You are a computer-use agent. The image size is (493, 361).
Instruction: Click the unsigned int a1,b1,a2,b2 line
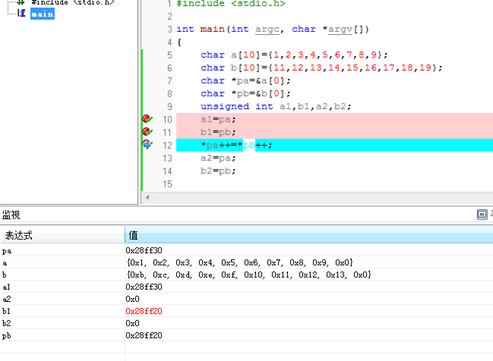point(276,107)
